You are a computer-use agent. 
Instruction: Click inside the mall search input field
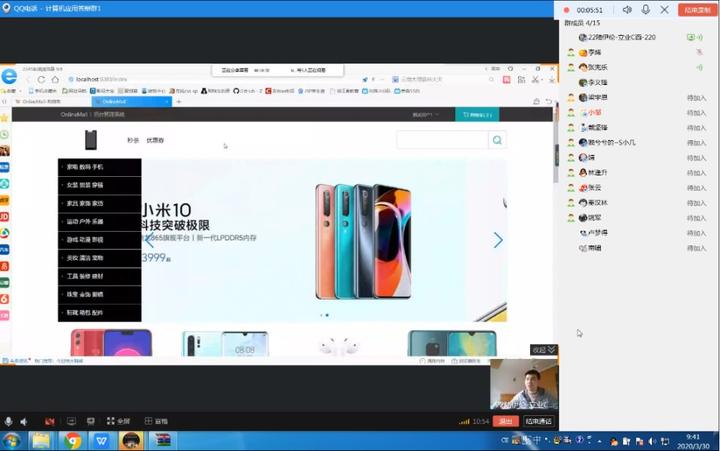point(441,140)
